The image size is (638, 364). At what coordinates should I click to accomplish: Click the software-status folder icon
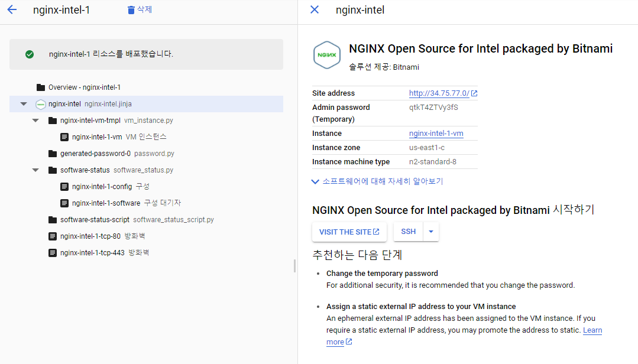pos(53,170)
